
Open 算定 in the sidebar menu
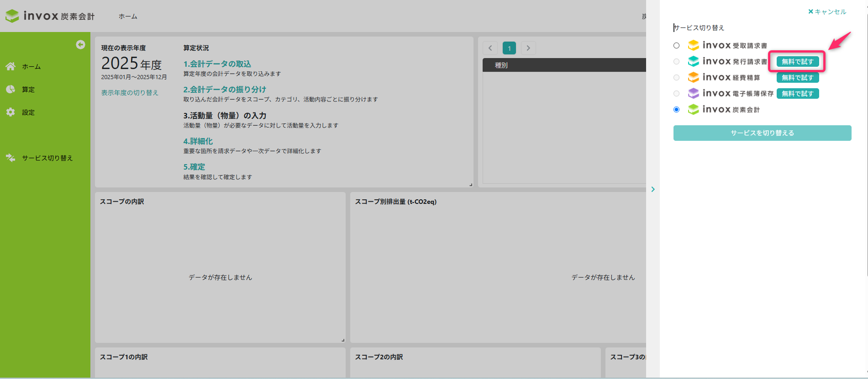click(28, 89)
